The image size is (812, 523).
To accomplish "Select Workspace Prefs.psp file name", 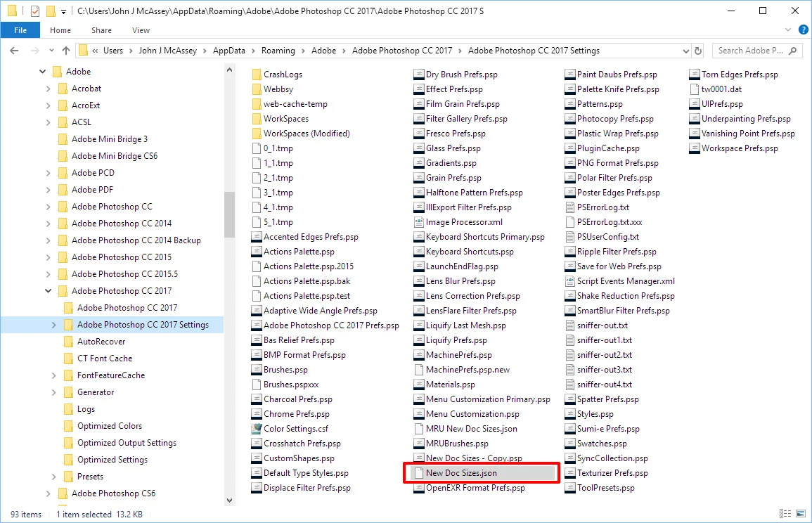I will click(x=740, y=148).
